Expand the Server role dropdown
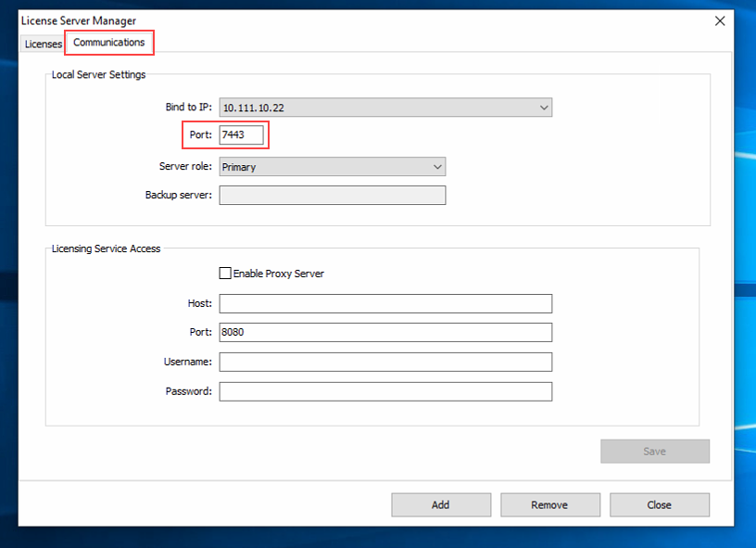 coord(333,167)
